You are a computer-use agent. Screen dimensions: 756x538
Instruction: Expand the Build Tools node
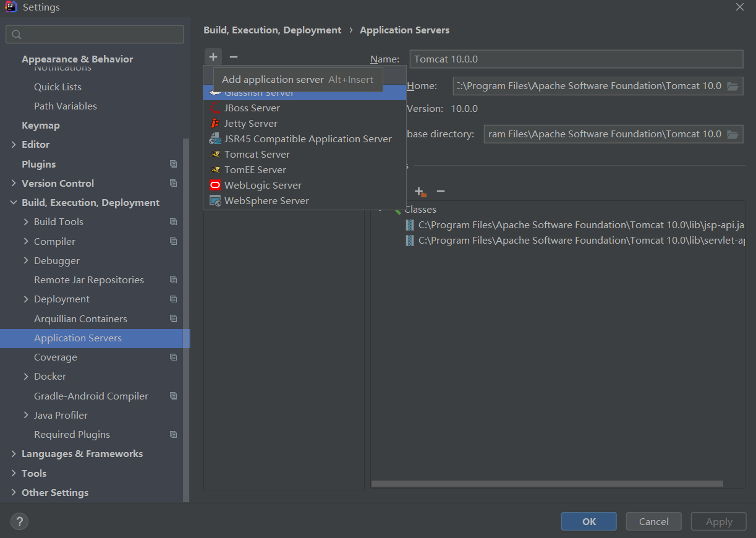point(26,222)
